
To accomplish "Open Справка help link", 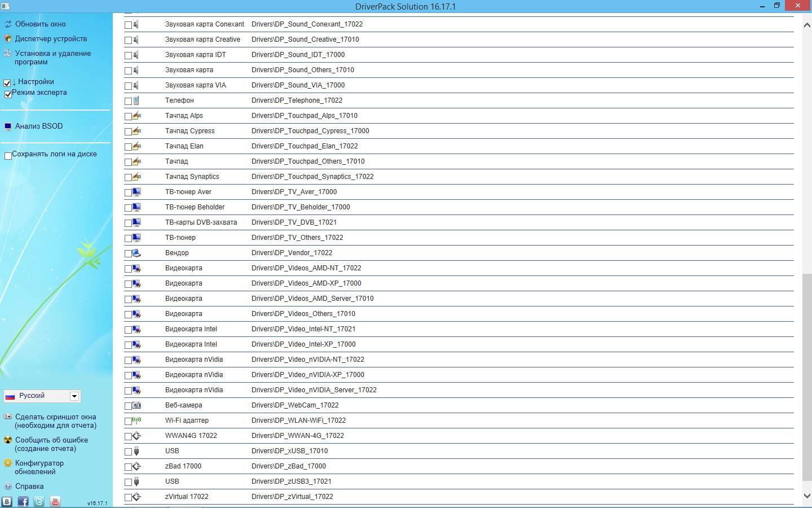I will tap(29, 487).
